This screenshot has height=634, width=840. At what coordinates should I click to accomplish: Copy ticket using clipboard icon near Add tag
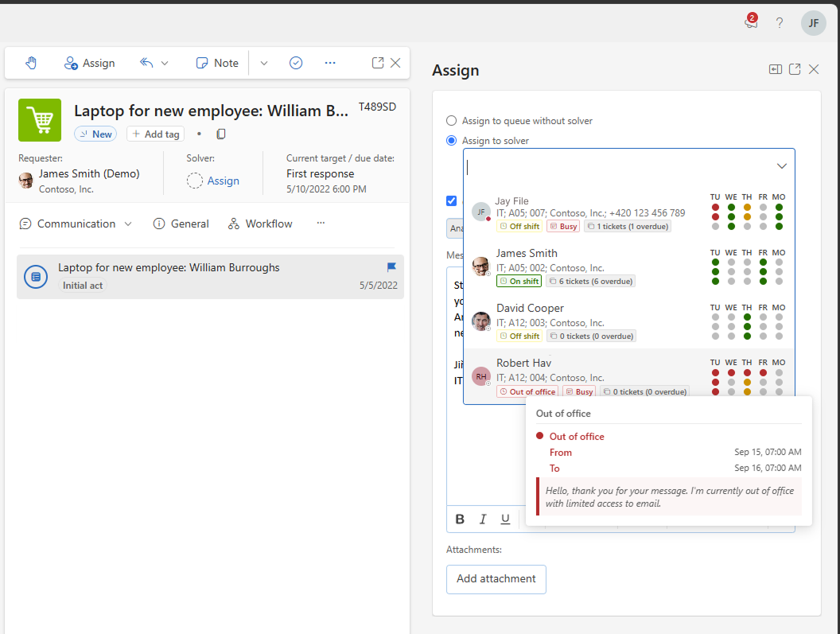coord(220,134)
